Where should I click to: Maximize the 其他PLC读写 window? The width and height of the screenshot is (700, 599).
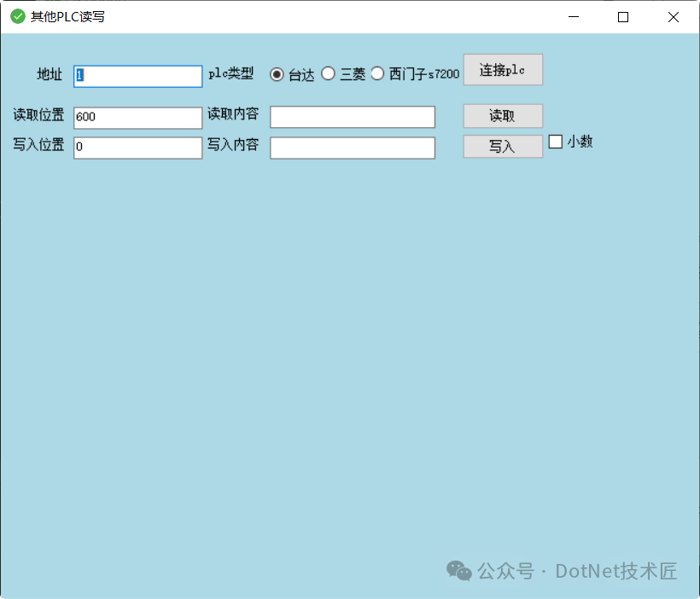pyautogui.click(x=623, y=17)
